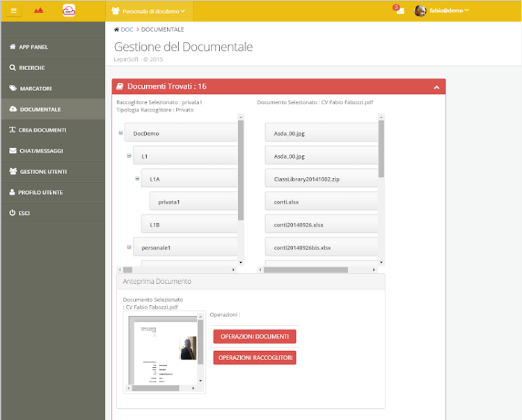Open the Personale di docdemo dropdown

pyautogui.click(x=148, y=11)
